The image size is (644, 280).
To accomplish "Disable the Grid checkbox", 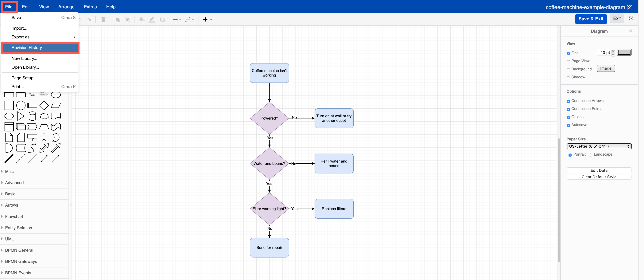I will pyautogui.click(x=568, y=53).
